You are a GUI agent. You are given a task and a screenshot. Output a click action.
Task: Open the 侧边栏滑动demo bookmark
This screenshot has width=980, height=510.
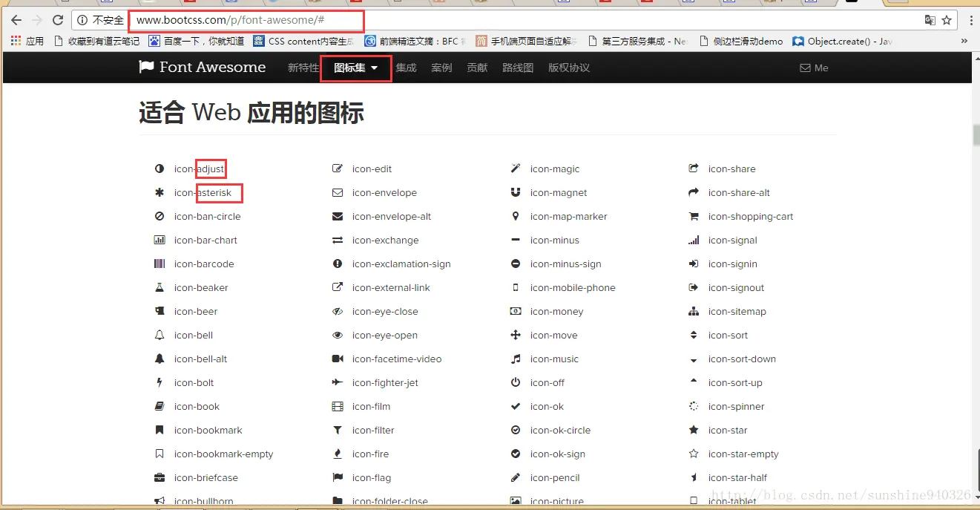[x=741, y=42]
